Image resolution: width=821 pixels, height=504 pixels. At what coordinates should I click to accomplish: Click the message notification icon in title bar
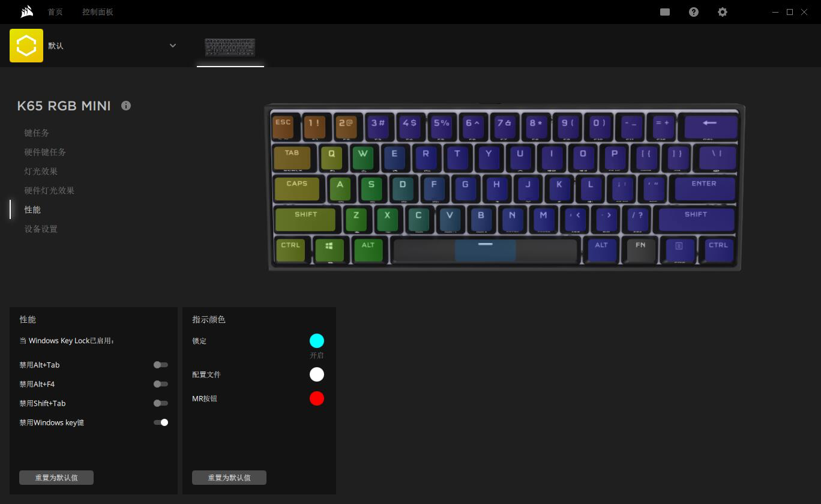click(665, 12)
